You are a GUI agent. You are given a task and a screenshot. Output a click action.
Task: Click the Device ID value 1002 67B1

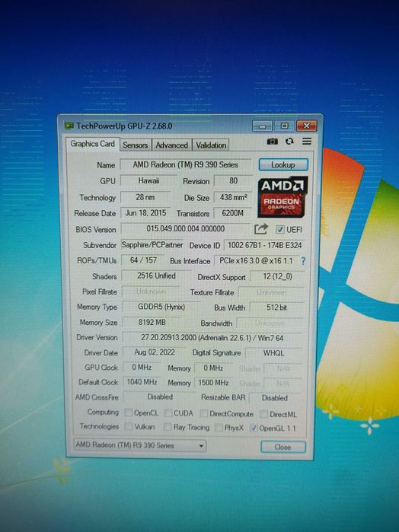(264, 245)
